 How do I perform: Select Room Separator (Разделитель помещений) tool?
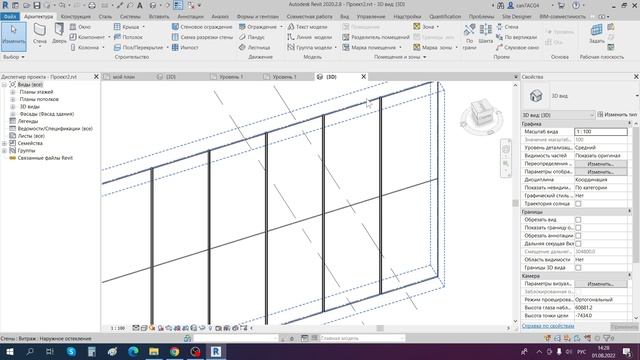[376, 37]
